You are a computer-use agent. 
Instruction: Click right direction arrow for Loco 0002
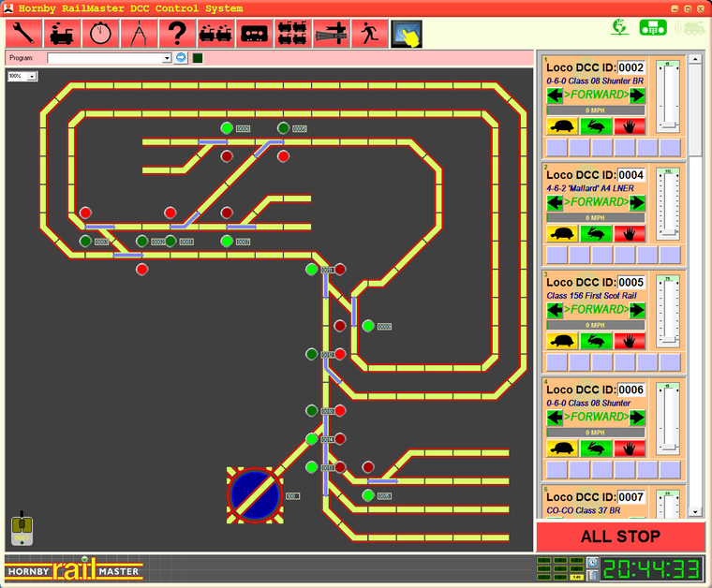637,95
